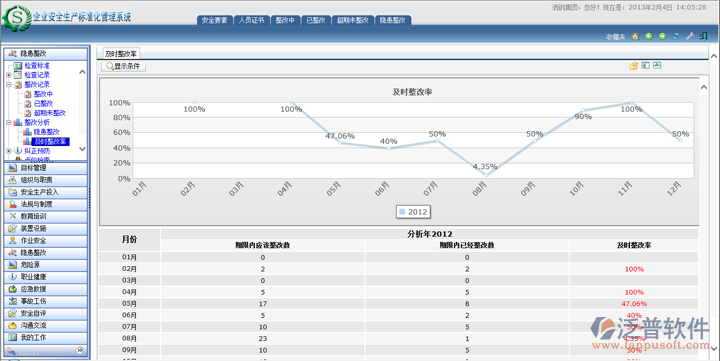Open the wrench settings icon

tap(689, 36)
